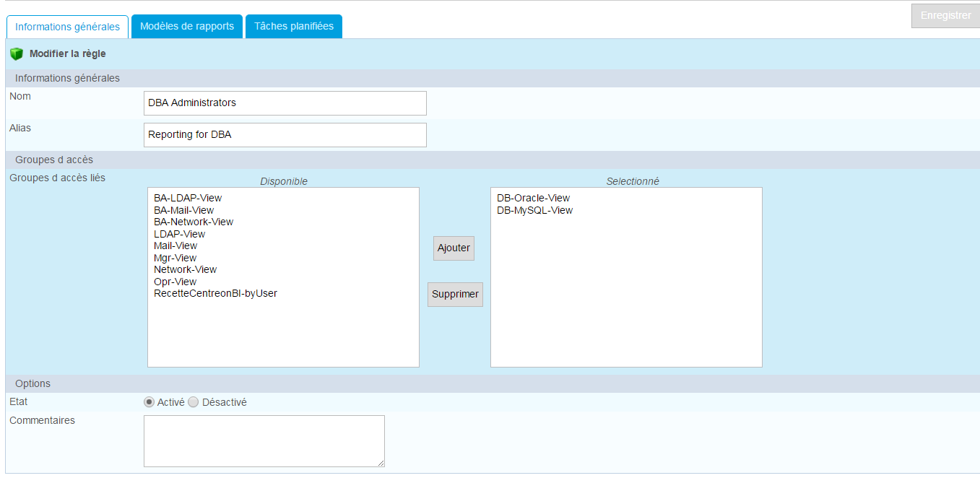Click the Enregistrer button
The height and width of the screenshot is (478, 980).
pos(945,16)
